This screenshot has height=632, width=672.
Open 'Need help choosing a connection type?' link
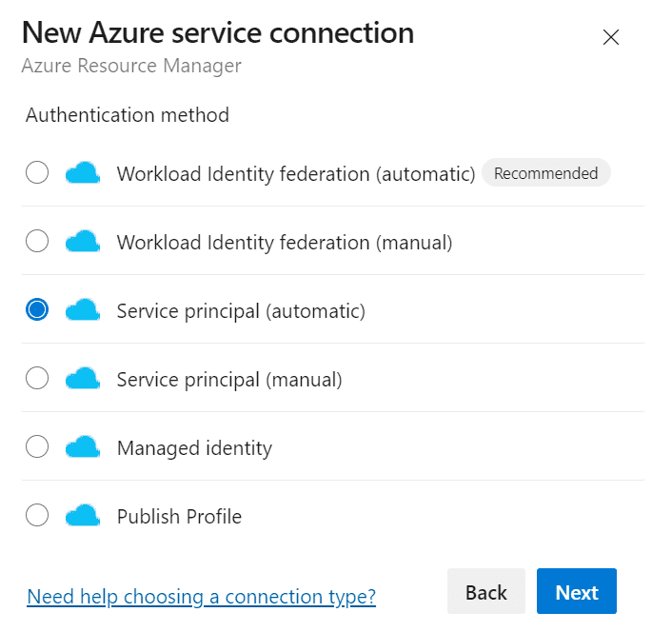point(202,597)
